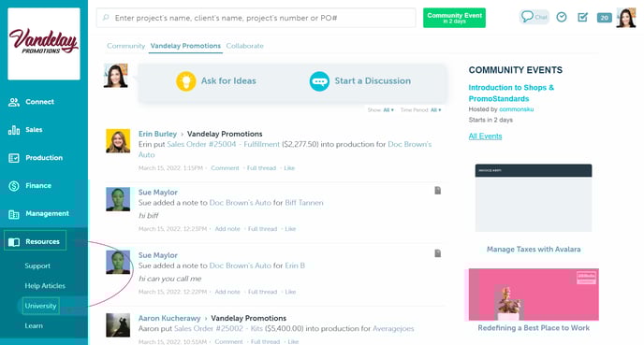Screen dimensions: 644x345
Task: Open Learn under Resources
Action: (x=34, y=325)
